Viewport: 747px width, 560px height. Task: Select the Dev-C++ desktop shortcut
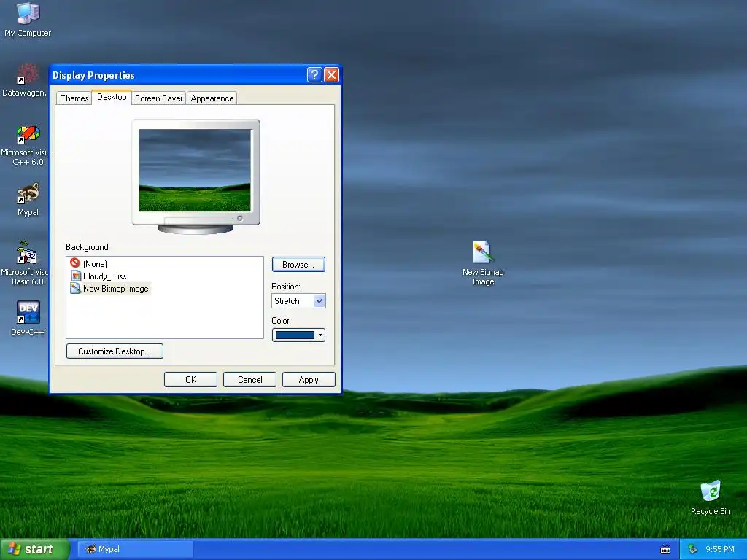28,318
